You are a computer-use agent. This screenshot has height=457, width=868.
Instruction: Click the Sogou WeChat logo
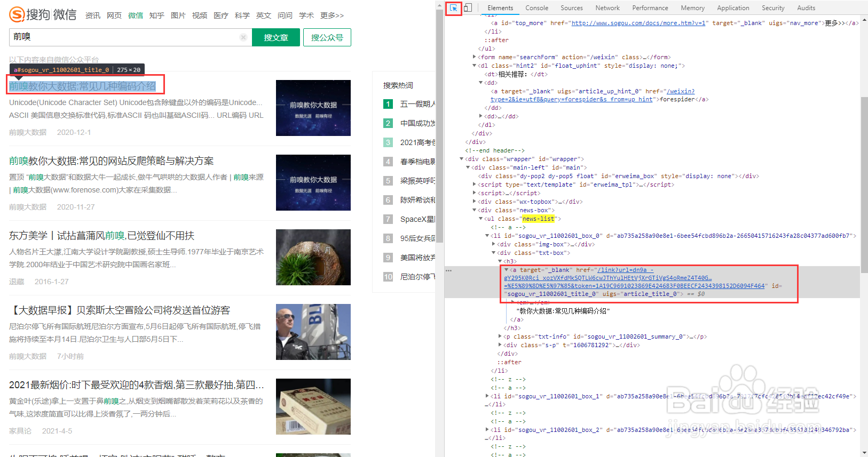pos(43,14)
